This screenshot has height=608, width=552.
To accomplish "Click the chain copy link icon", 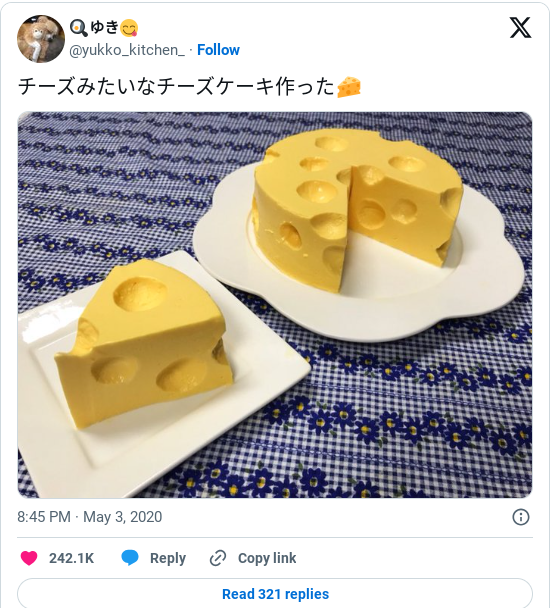I will 218,558.
